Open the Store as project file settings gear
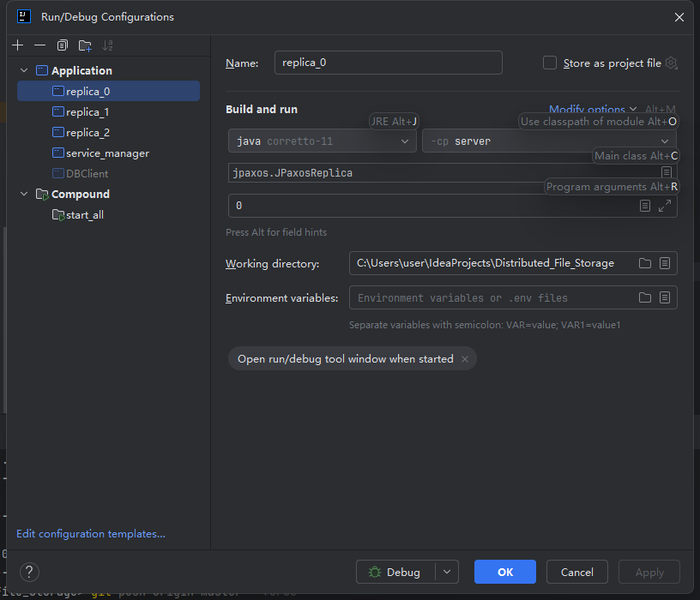 pos(672,63)
